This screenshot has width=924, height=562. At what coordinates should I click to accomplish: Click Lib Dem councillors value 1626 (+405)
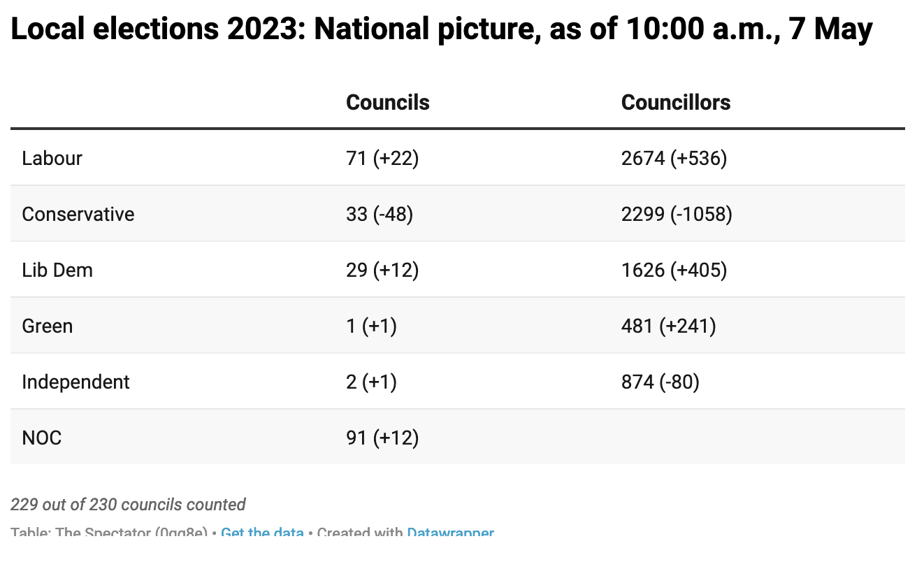[x=674, y=270]
